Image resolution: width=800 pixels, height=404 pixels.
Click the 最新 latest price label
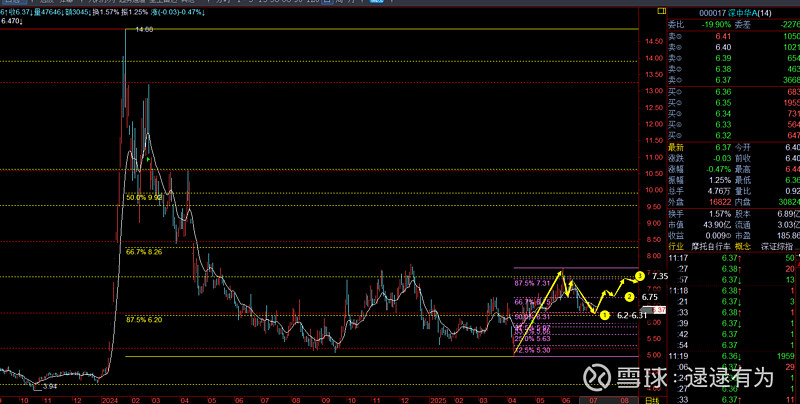(676, 147)
